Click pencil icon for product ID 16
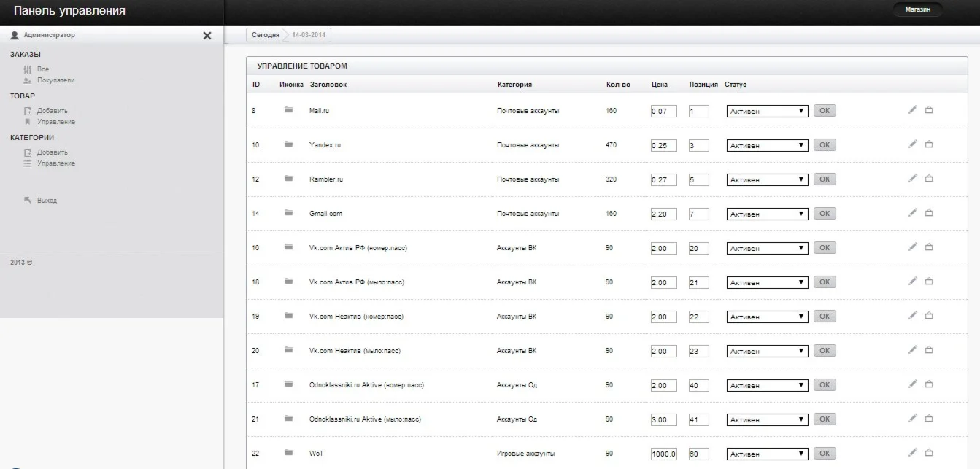 [912, 247]
